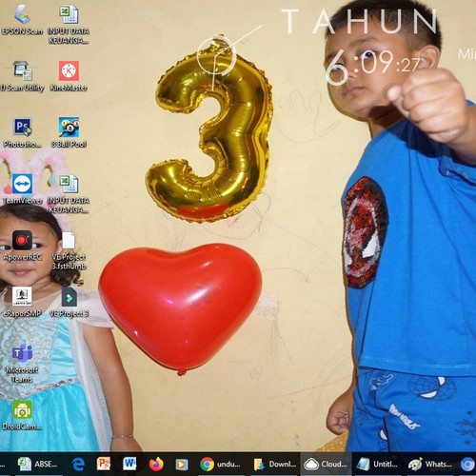Select INPUT DATA KEUANGA file beside EPSON Scan

pos(69,25)
